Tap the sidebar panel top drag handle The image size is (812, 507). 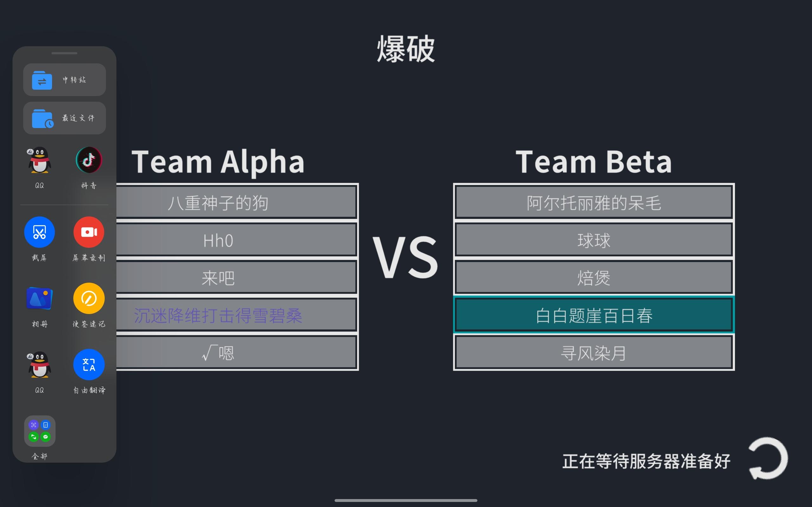64,53
